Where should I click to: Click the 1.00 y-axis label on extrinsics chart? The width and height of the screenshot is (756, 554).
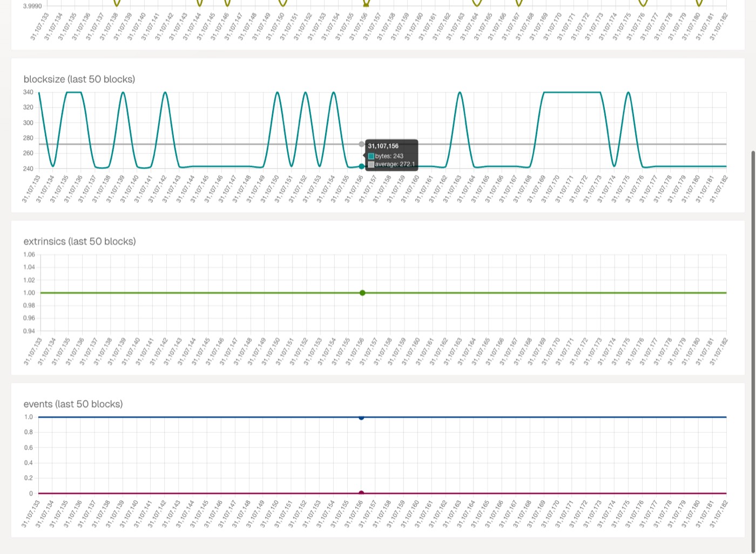(29, 293)
